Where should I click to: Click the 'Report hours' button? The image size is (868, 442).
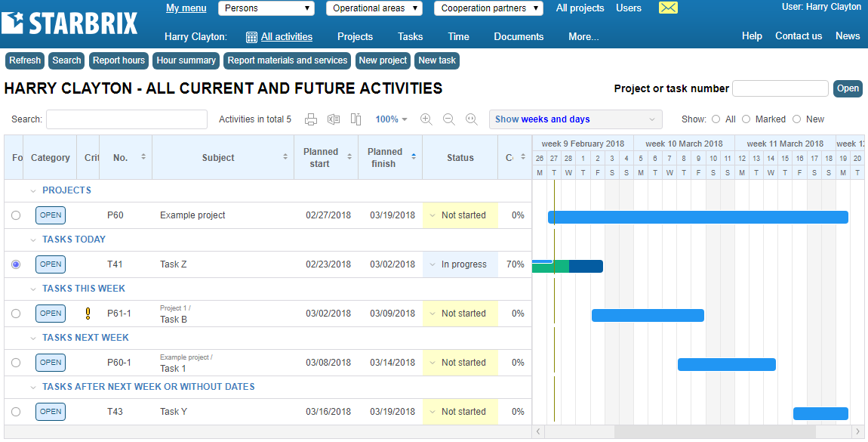click(119, 60)
